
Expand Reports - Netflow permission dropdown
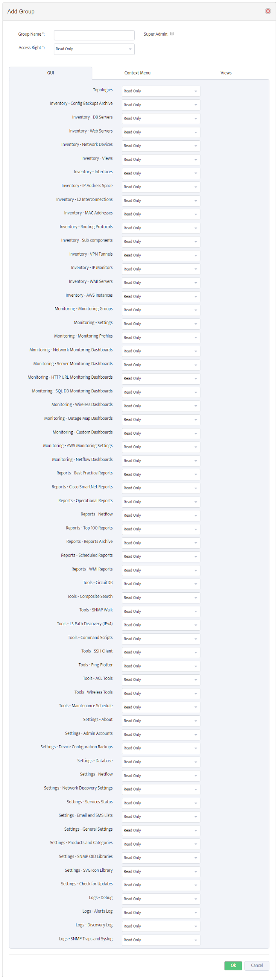[161, 515]
